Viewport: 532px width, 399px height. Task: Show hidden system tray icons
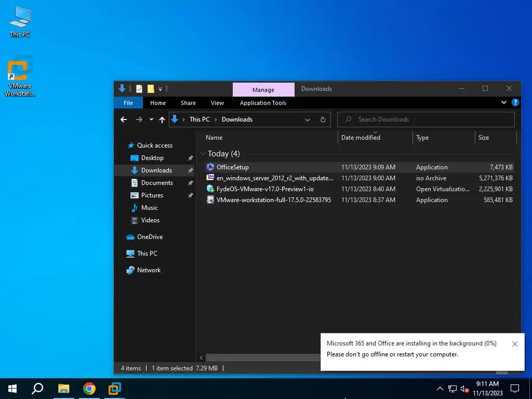click(440, 389)
